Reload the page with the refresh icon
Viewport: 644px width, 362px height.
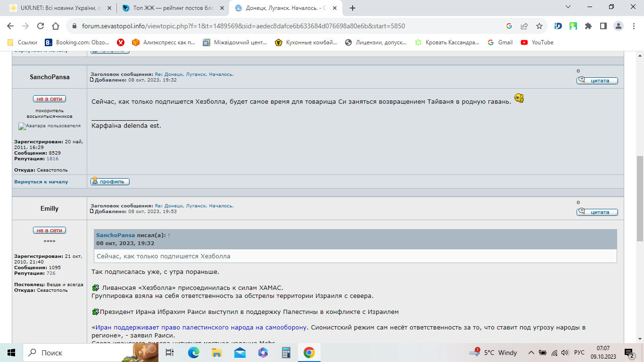[x=41, y=26]
